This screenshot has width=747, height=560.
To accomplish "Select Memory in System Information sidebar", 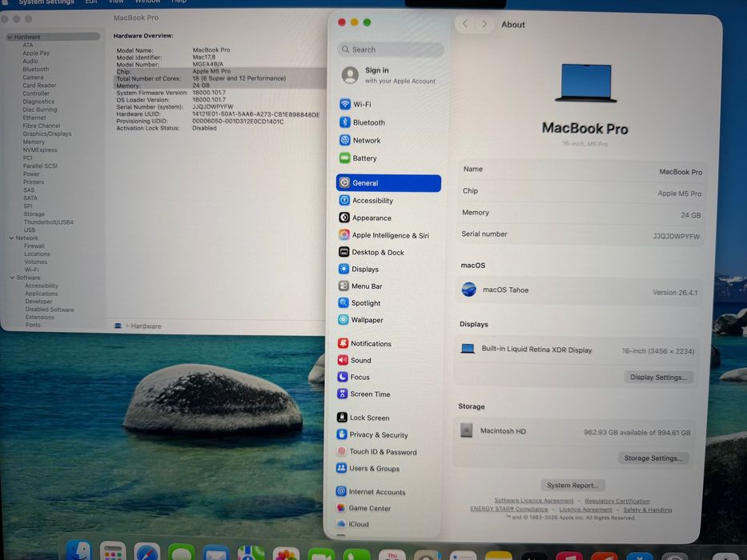I will point(34,142).
